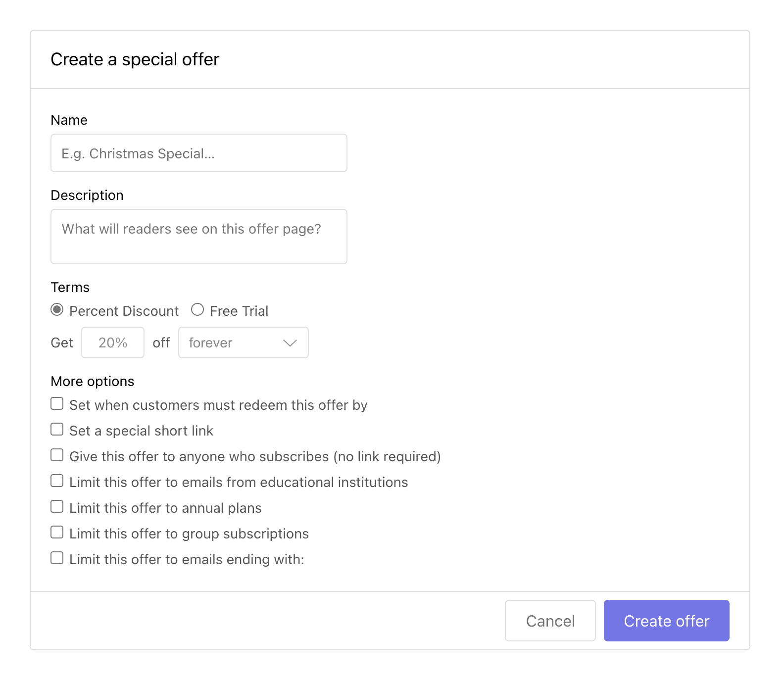Click the "More options" heading
Viewport: 784px width, 681px height.
[92, 381]
